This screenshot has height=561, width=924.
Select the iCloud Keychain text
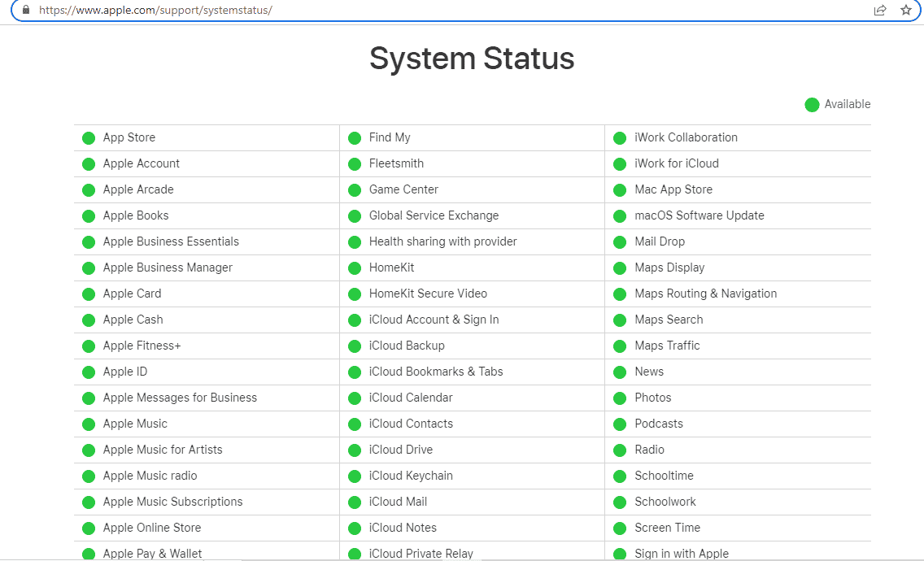(412, 476)
